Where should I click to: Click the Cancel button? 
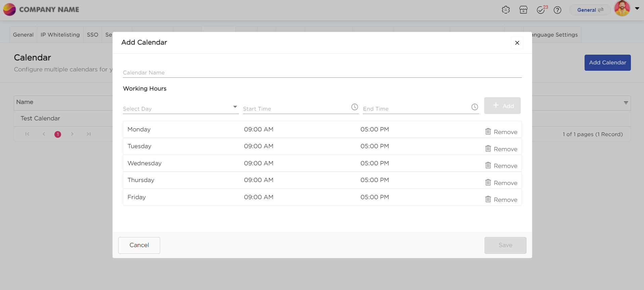pyautogui.click(x=139, y=245)
